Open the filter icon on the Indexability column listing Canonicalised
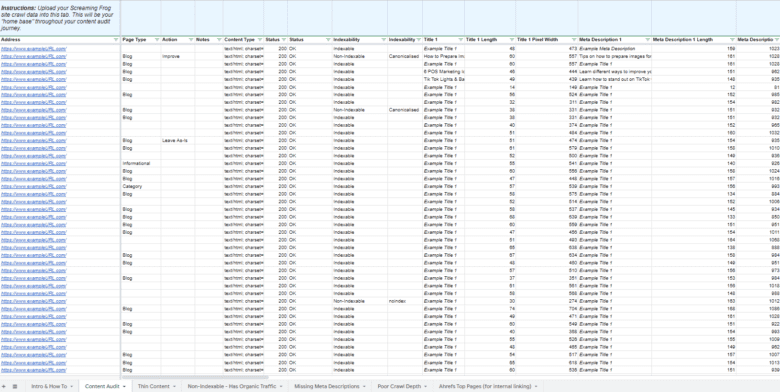The width and height of the screenshot is (780, 392). coord(418,39)
